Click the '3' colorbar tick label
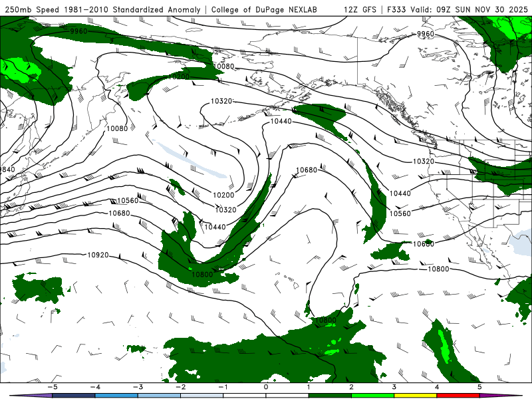 394,387
